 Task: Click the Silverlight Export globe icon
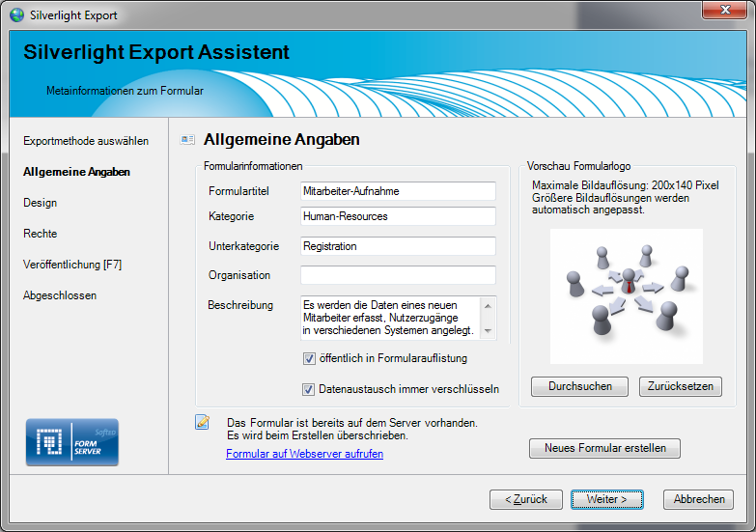tap(16, 15)
